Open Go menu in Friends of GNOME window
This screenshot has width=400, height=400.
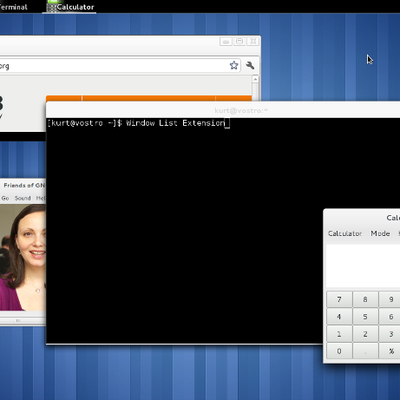click(5, 198)
